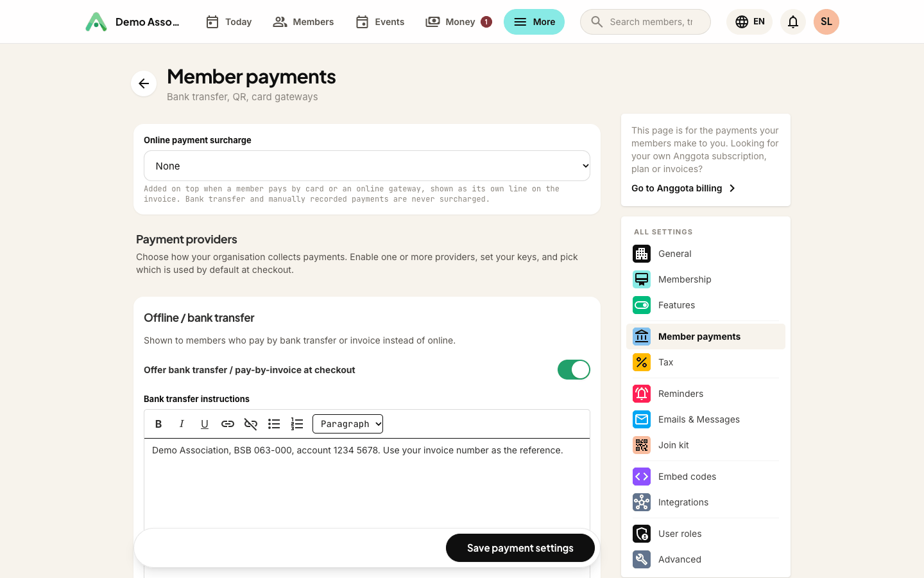Screen dimensions: 924x578
Task: Open the Members menu item
Action: point(303,22)
